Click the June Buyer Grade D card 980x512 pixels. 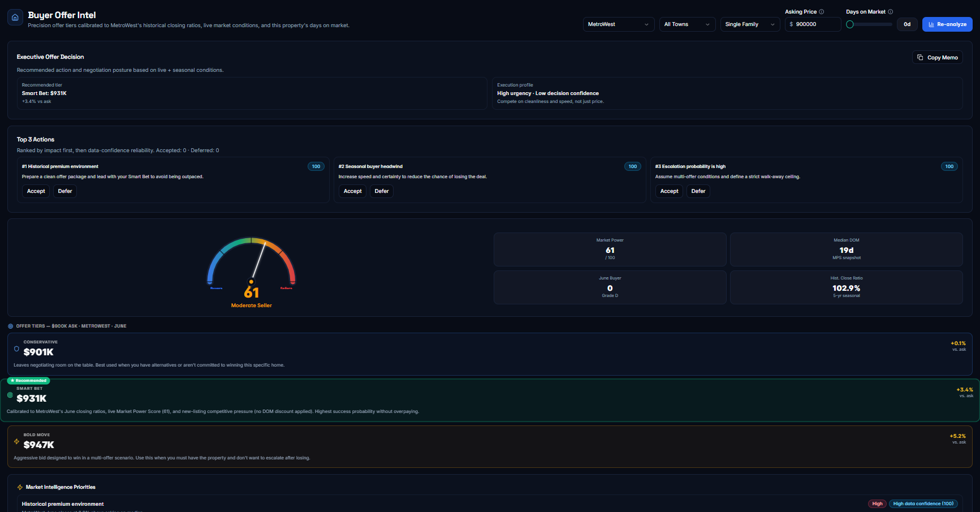[610, 287]
